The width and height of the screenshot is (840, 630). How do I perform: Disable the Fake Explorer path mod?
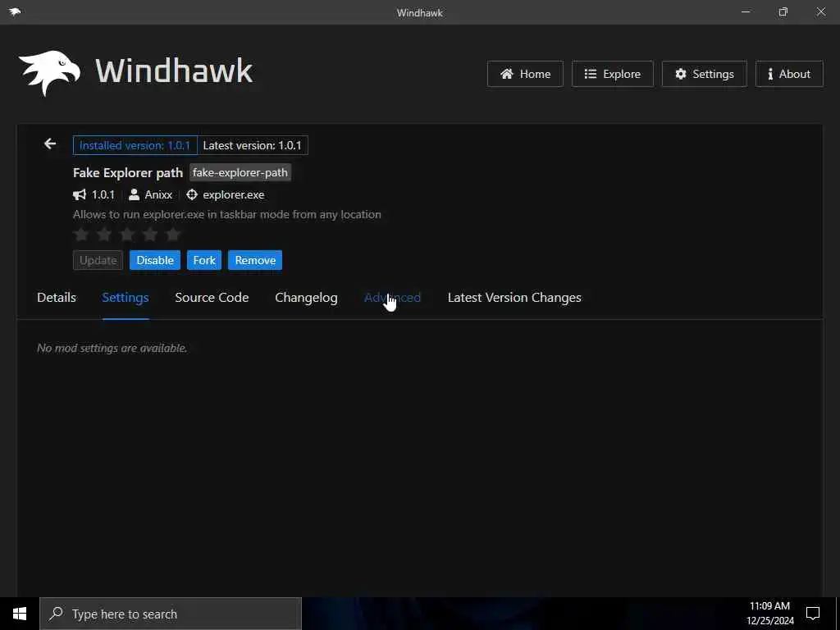point(155,260)
